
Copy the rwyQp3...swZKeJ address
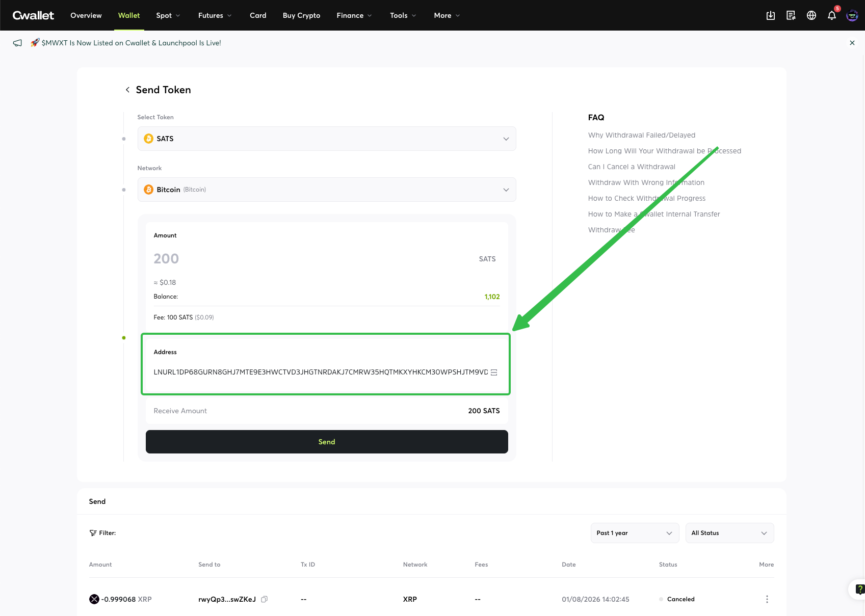point(264,599)
